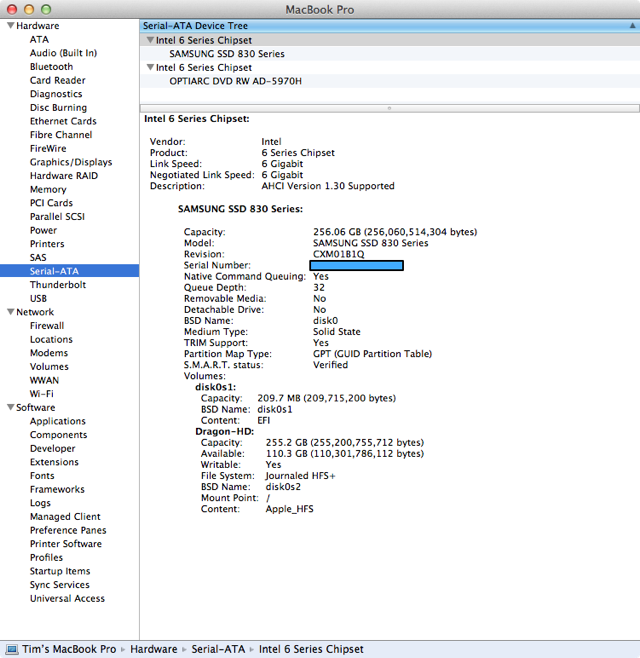
Task: Click the revision value CXM01B1Q
Action: (x=339, y=254)
